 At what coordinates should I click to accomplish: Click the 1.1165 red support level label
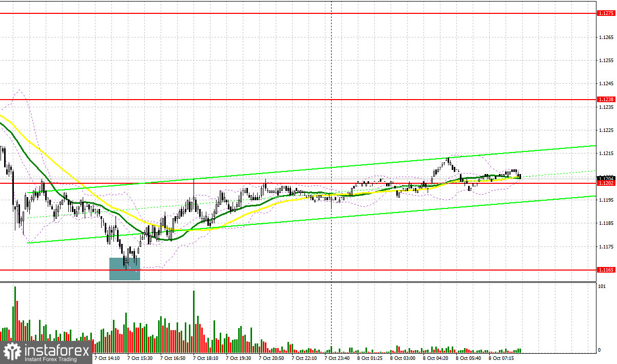click(605, 270)
